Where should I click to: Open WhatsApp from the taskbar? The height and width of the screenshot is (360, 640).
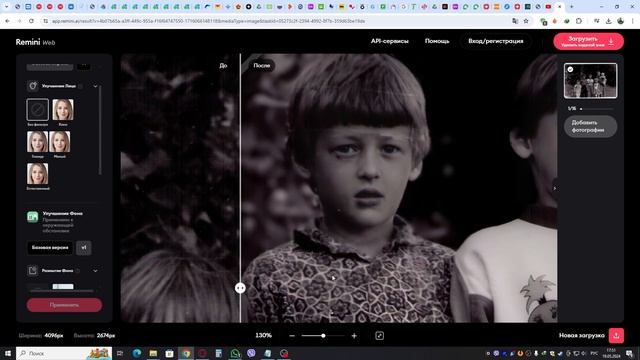point(235,353)
